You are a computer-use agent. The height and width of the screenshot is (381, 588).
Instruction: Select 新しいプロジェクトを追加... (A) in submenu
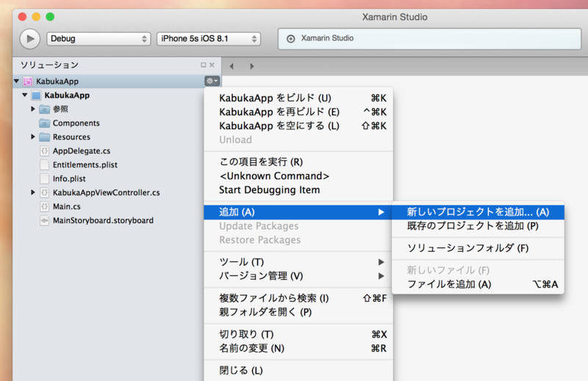click(x=478, y=212)
